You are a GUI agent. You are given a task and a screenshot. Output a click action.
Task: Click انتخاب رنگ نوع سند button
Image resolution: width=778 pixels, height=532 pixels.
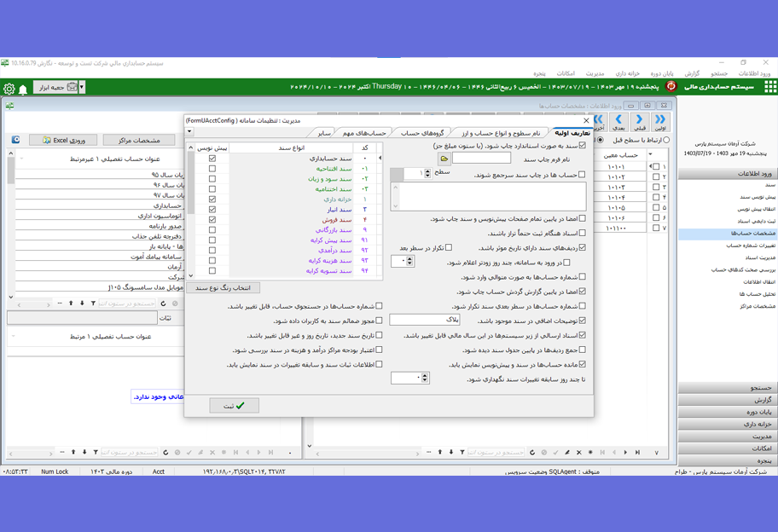(x=223, y=287)
